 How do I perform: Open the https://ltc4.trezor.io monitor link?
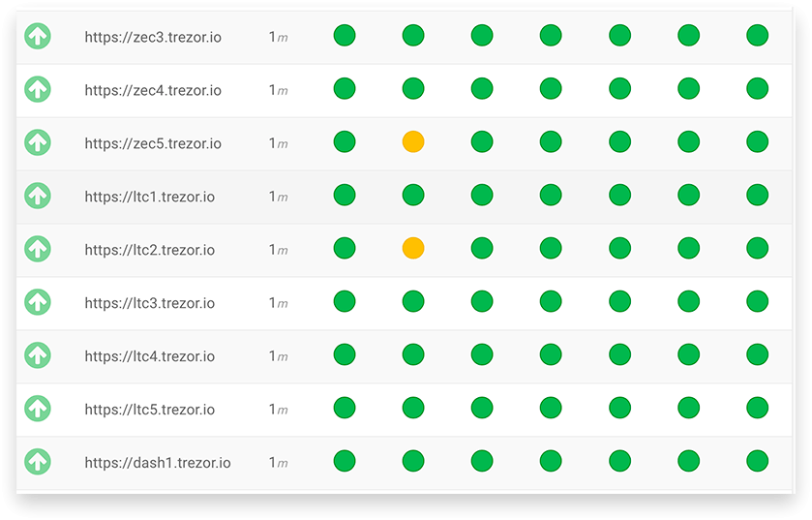[150, 356]
